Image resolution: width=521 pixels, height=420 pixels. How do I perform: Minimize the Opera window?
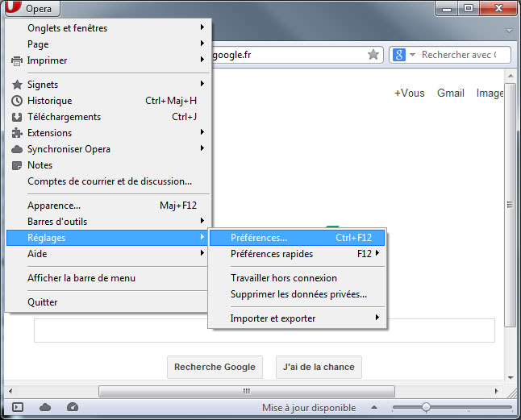447,8
